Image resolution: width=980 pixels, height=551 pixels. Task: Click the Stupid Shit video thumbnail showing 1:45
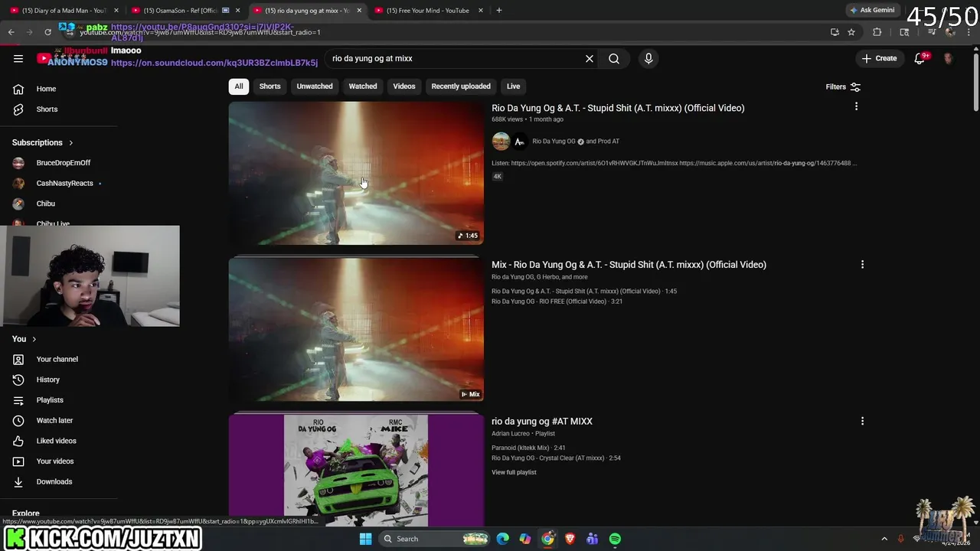click(x=356, y=174)
